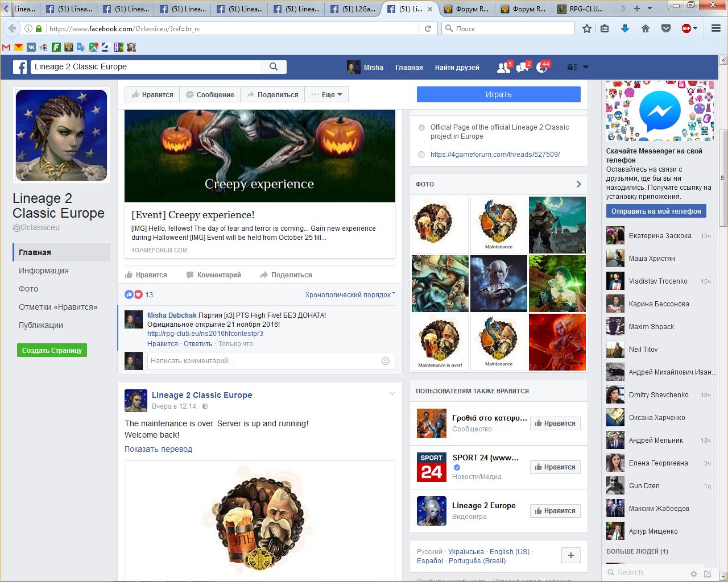Click Комментарий under the Creepy experience post
Viewport: 728px width, 582px height.
point(214,275)
